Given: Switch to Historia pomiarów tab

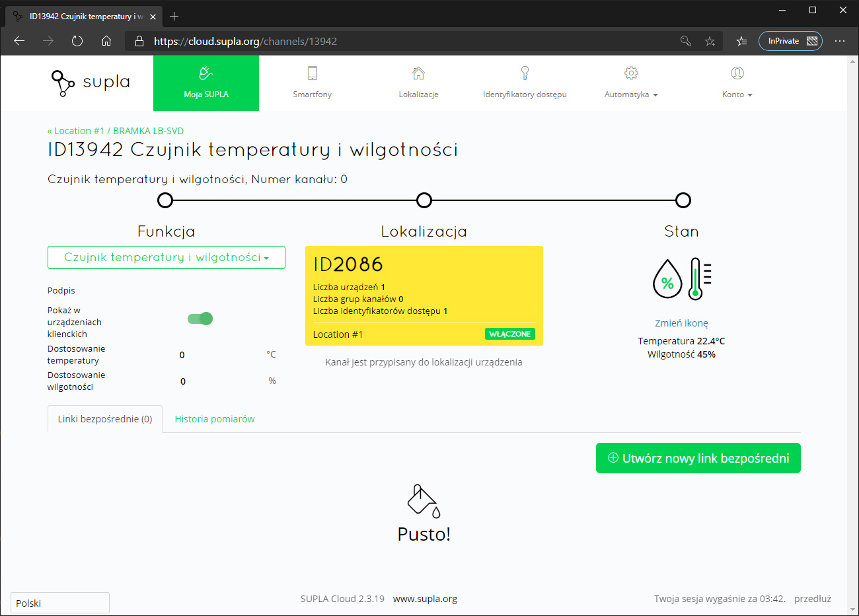Looking at the screenshot, I should (215, 419).
